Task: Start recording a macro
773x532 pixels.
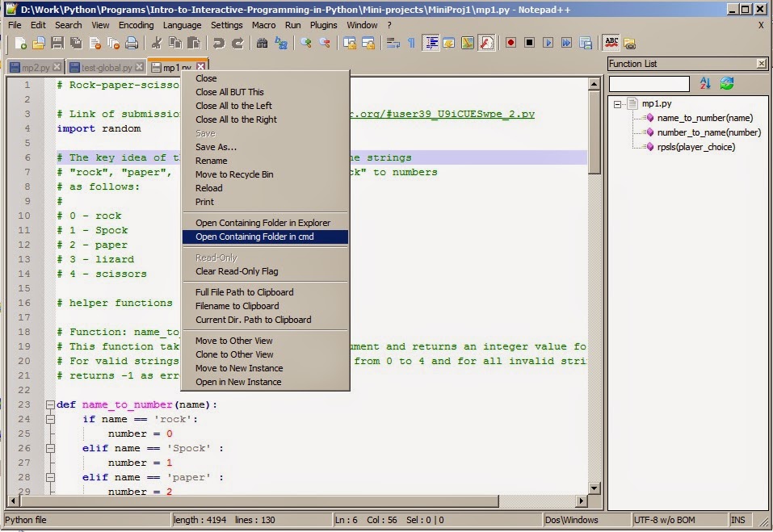Action: [510, 44]
